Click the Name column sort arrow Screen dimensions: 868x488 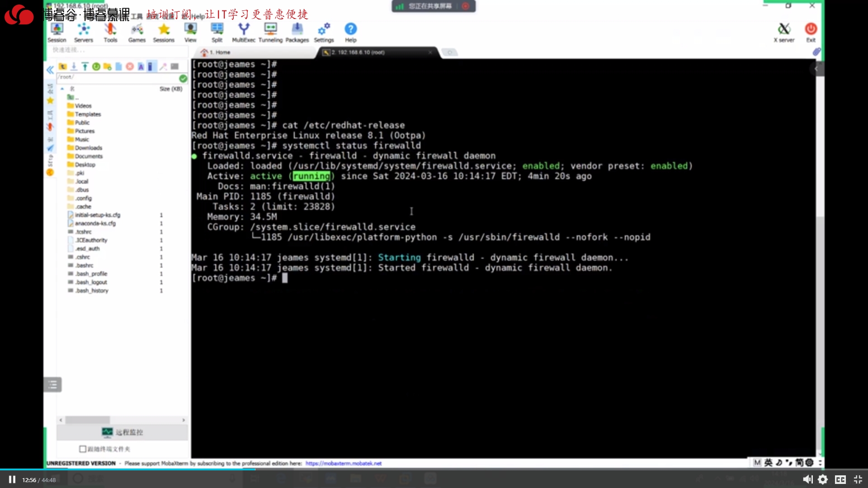point(62,89)
